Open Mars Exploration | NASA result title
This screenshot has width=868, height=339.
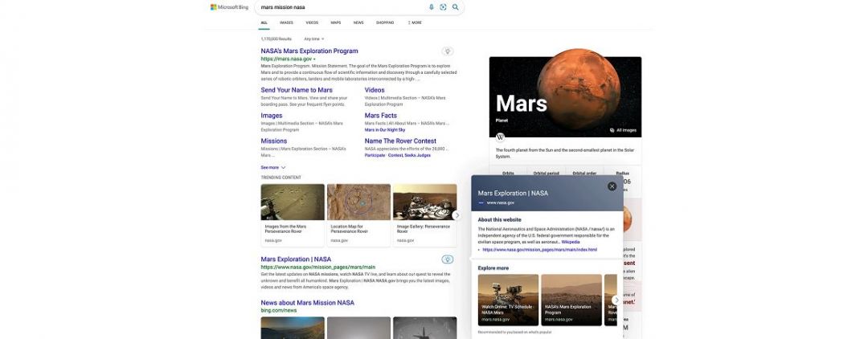point(296,259)
